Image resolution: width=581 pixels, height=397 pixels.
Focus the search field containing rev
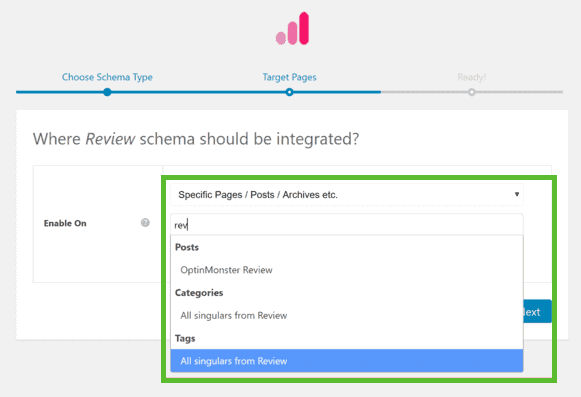pyautogui.click(x=347, y=225)
